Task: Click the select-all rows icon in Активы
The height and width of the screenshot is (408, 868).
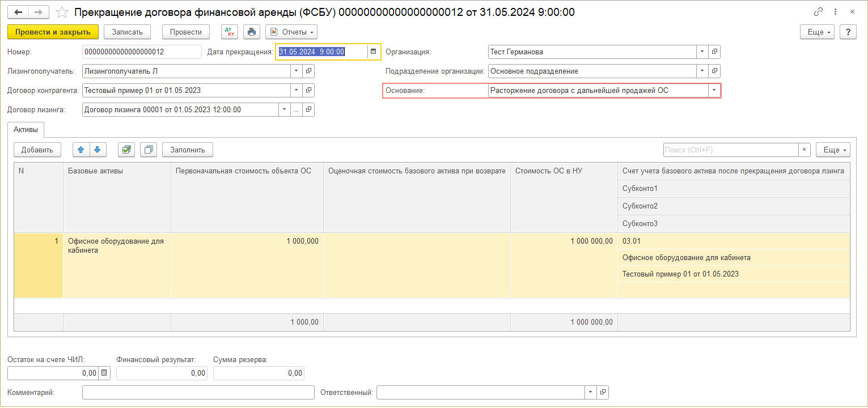Action: click(x=126, y=150)
